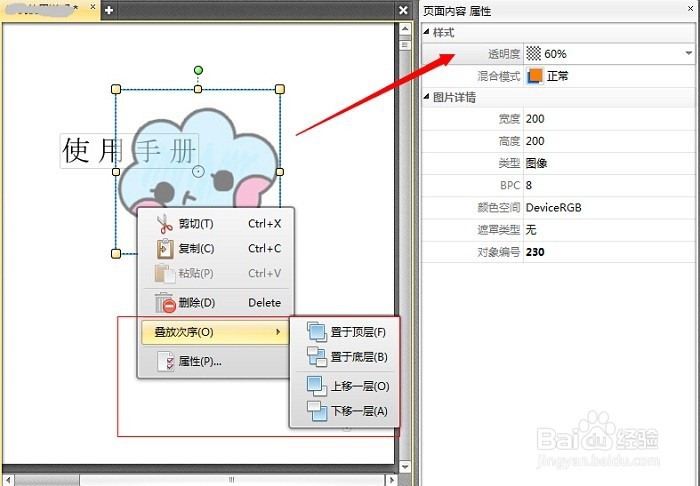Open a new tab with the plus button
Image resolution: width=700 pixels, height=486 pixels.
click(x=109, y=10)
